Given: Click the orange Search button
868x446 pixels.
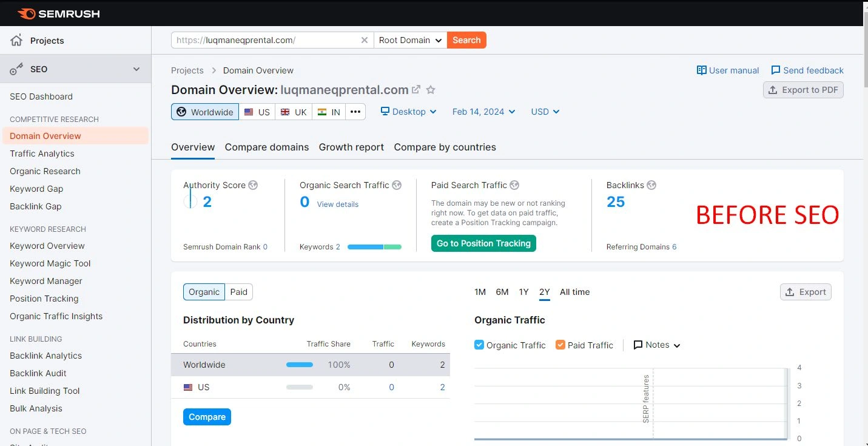Looking at the screenshot, I should click(x=466, y=40).
